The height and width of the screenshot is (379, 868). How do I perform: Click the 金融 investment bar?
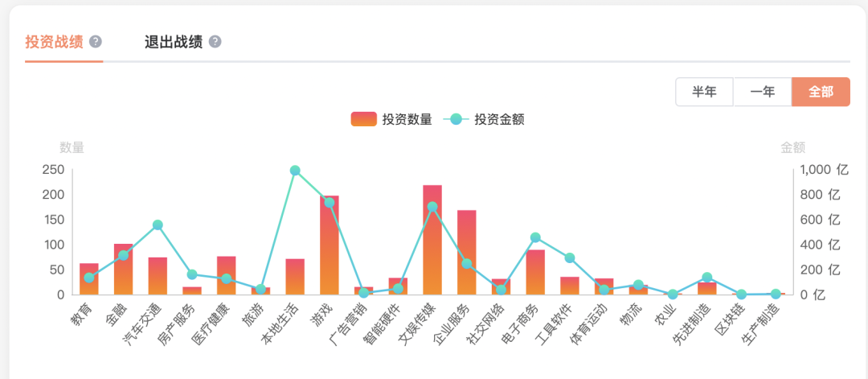click(x=124, y=270)
